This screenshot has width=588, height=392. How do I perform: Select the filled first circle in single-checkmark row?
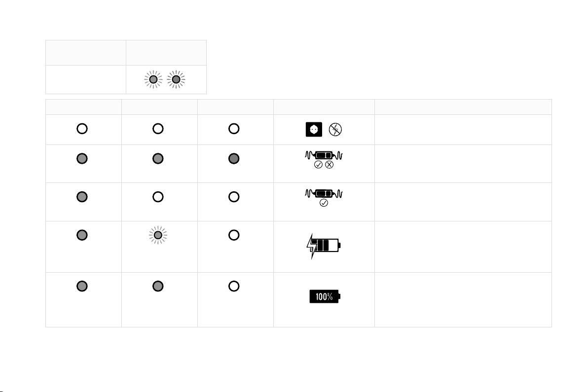coord(82,197)
